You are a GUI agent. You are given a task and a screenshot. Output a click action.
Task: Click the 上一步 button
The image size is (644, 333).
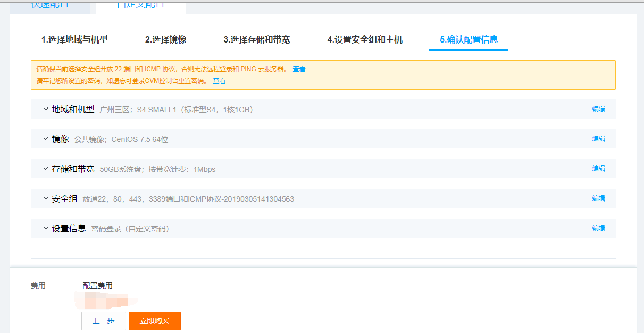[x=103, y=321]
